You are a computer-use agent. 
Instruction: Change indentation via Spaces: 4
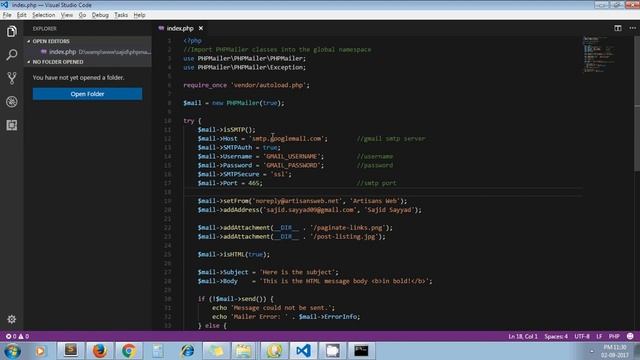point(556,336)
